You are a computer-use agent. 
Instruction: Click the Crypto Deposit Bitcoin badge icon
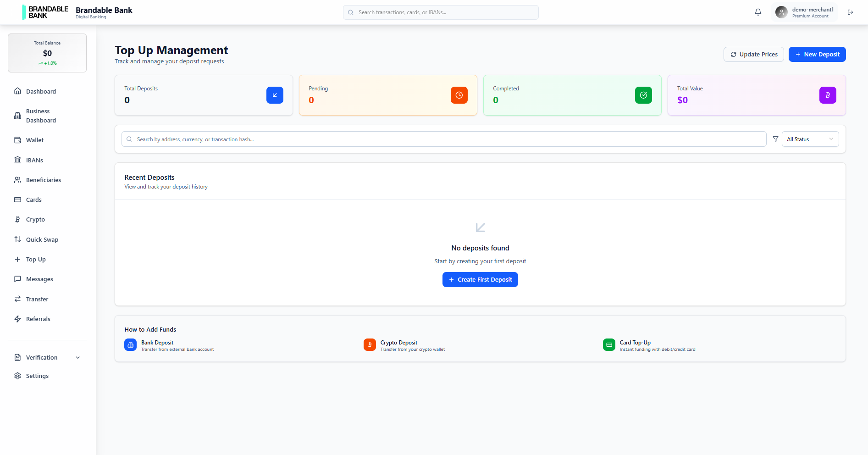pyautogui.click(x=369, y=344)
